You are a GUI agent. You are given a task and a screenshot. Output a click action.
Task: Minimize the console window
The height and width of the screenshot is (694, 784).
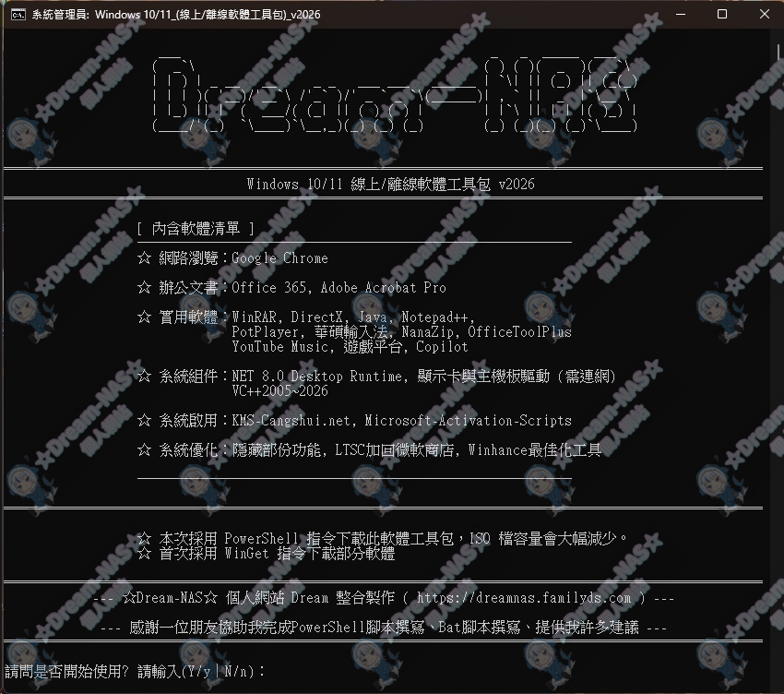681,14
